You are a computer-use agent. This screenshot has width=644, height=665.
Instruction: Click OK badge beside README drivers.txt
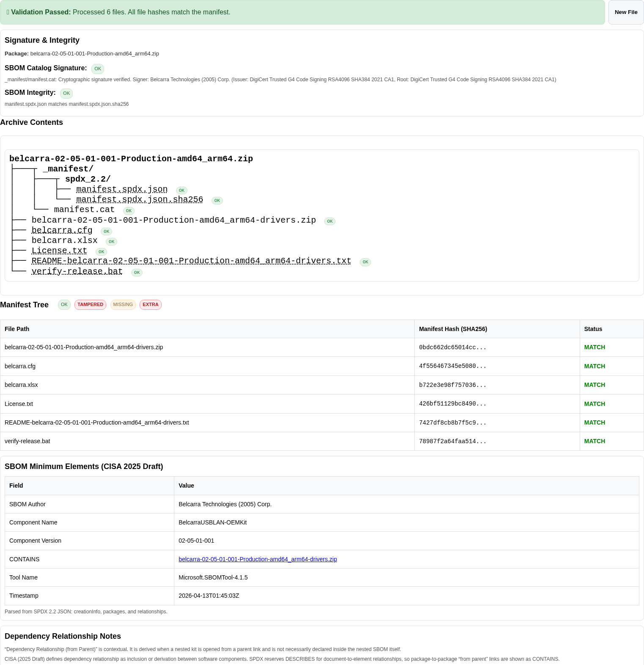click(x=365, y=262)
